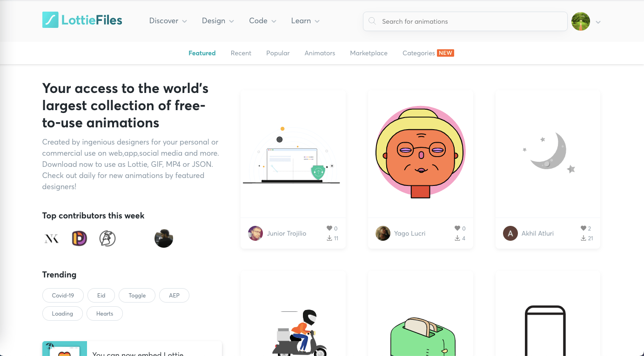Select the Covid-19 trending tag

point(63,296)
